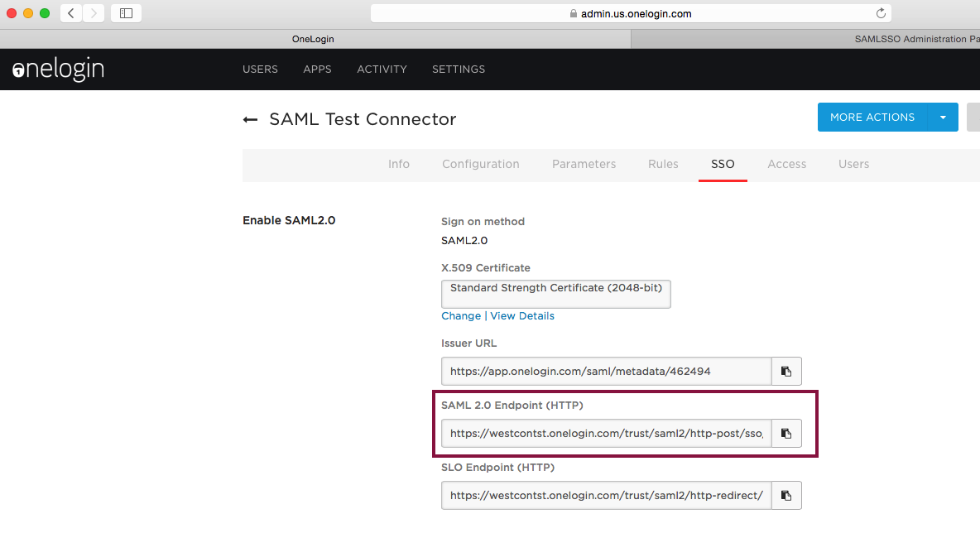This screenshot has width=980, height=538.
Task: Go back in browser history
Action: (x=71, y=13)
